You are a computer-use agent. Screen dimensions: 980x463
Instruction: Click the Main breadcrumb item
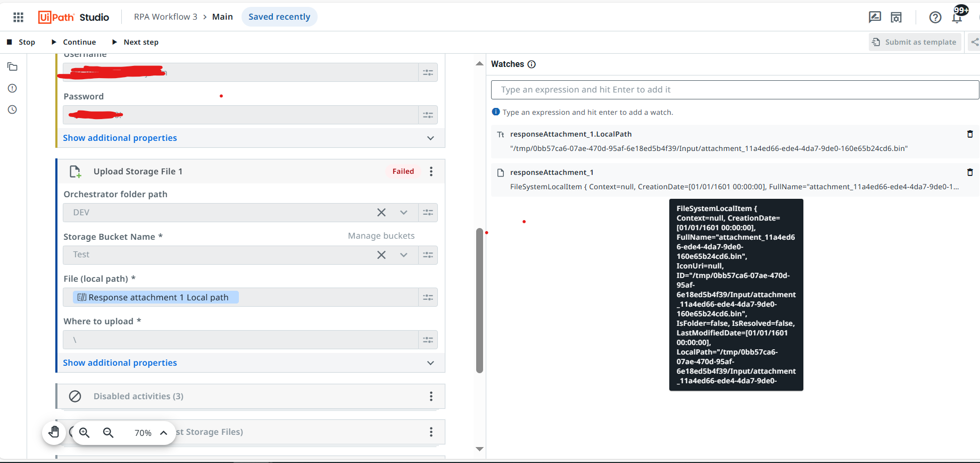click(222, 17)
